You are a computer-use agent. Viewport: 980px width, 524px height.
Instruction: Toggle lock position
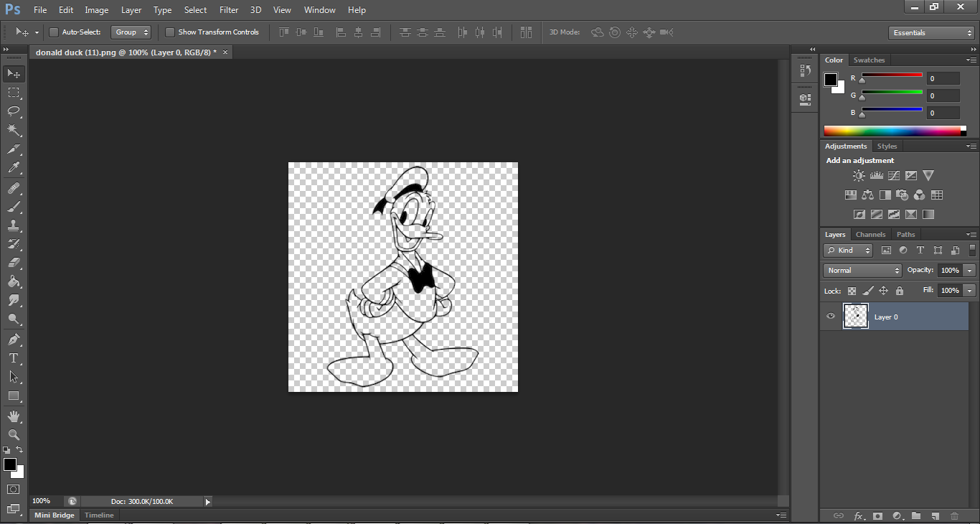pos(884,291)
